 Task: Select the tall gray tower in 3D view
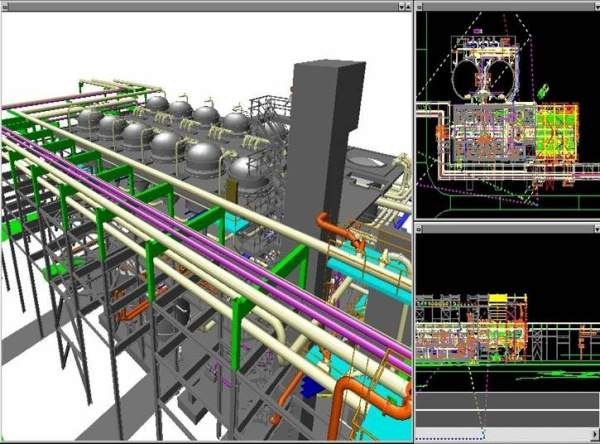[x=327, y=150]
